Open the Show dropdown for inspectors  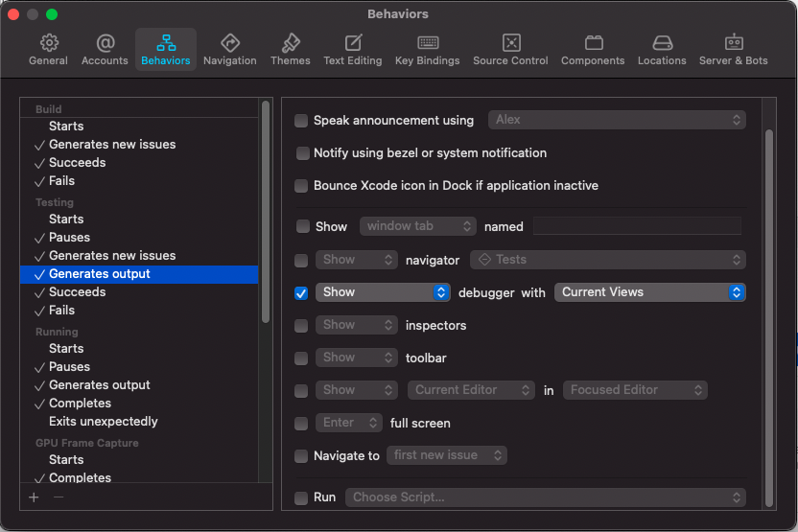[357, 325]
